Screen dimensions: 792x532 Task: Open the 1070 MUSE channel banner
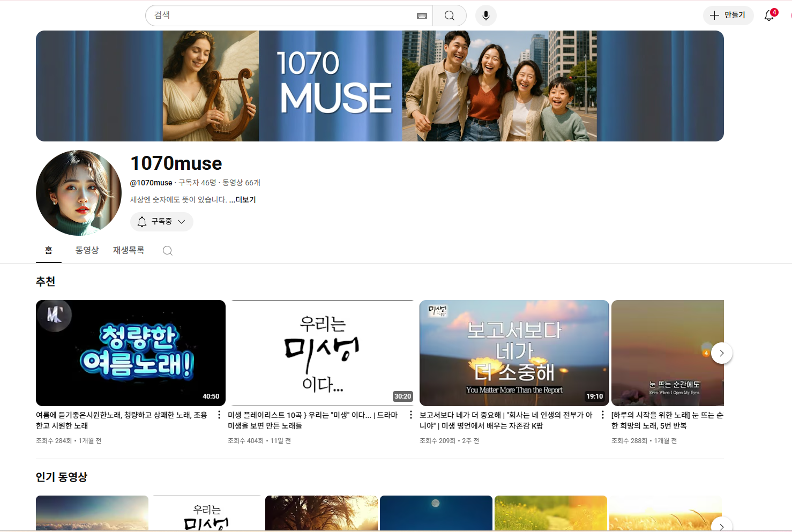click(380, 86)
